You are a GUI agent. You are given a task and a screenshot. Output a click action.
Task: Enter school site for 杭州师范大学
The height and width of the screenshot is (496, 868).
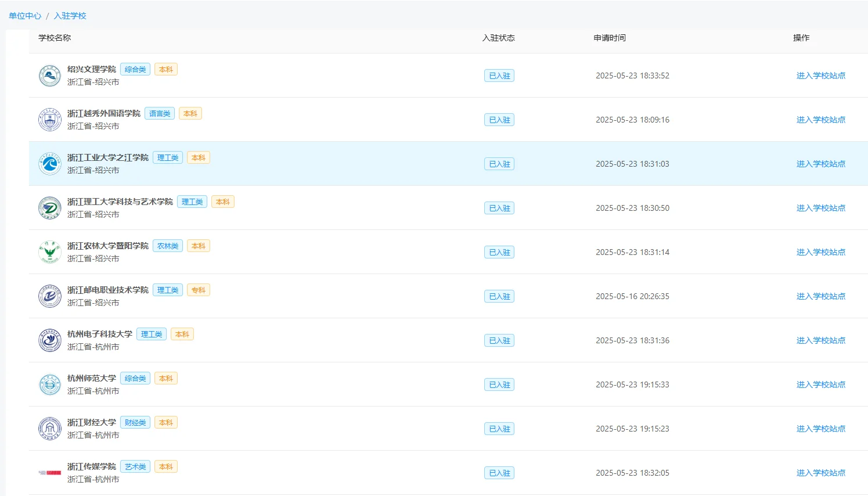pyautogui.click(x=821, y=384)
